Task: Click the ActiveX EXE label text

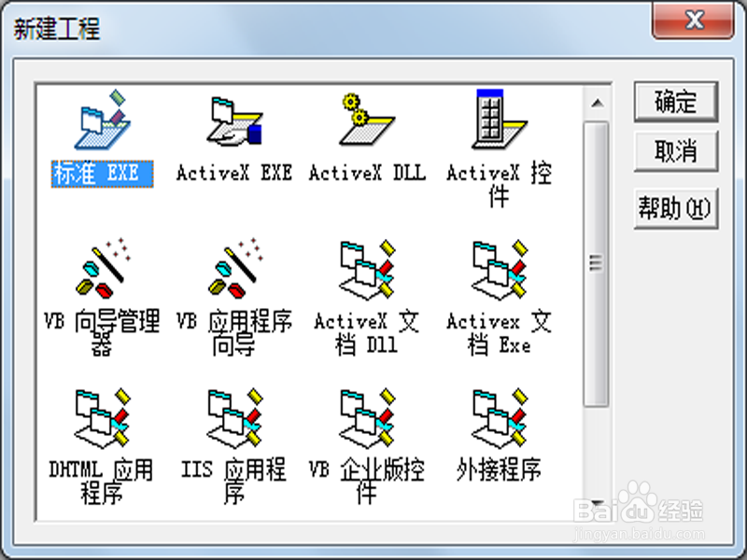Action: coord(234,173)
